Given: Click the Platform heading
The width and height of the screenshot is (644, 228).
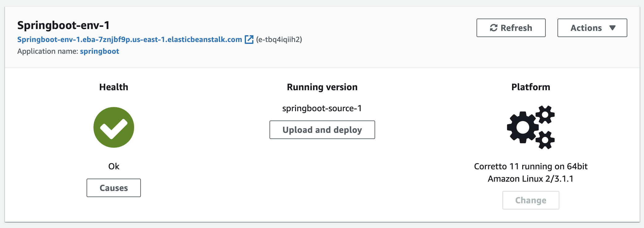Looking at the screenshot, I should [531, 87].
